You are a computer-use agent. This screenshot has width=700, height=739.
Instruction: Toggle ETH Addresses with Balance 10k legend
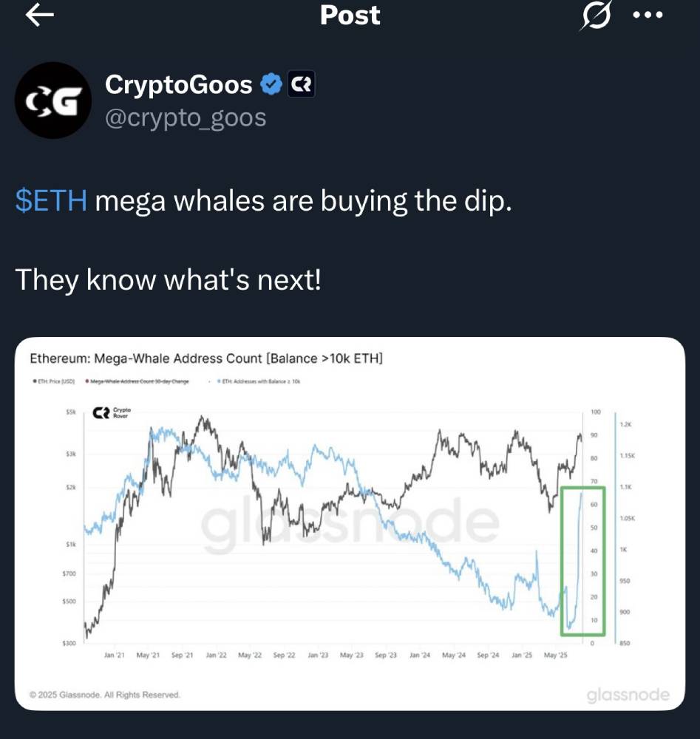pyautogui.click(x=259, y=381)
